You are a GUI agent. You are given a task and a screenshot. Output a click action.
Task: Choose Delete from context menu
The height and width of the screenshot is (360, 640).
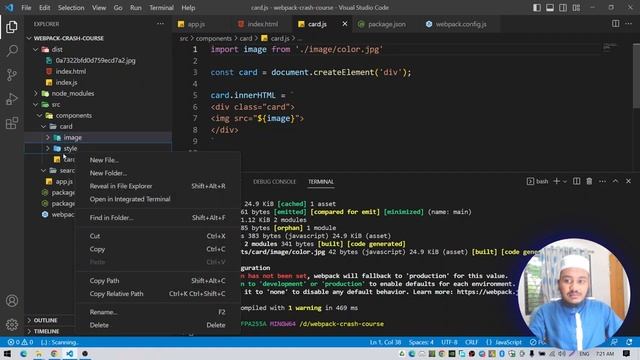pyautogui.click(x=158, y=325)
